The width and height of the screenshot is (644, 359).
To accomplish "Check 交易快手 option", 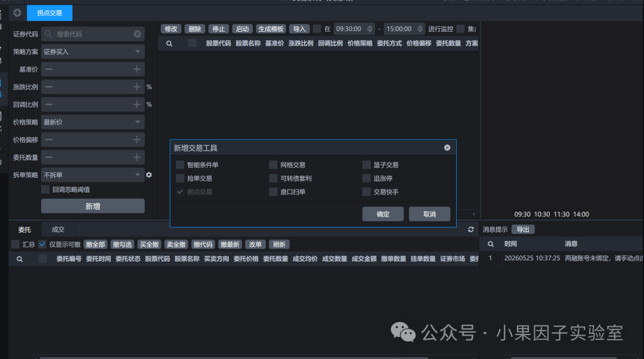I will point(366,192).
